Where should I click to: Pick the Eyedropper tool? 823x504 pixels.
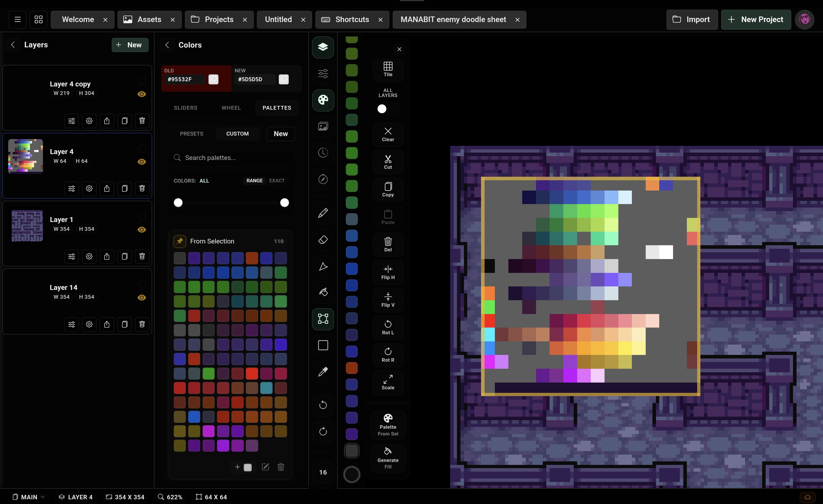(x=323, y=372)
